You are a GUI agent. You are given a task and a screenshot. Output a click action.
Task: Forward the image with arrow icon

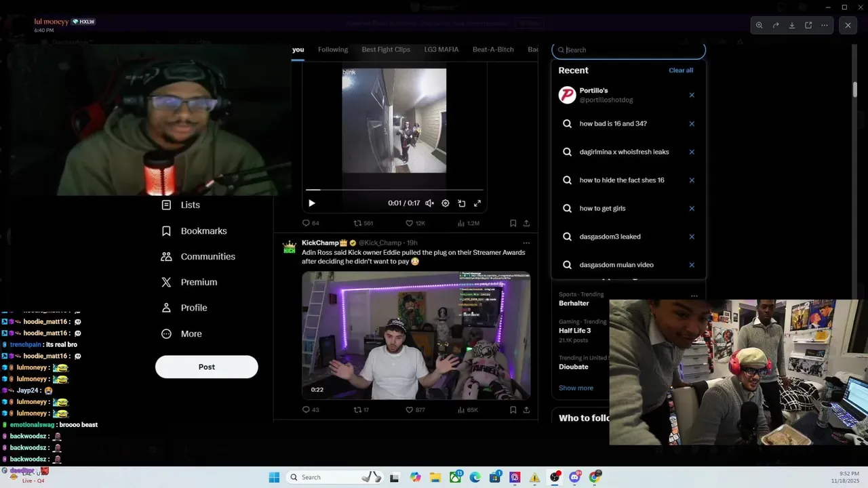[x=776, y=25]
